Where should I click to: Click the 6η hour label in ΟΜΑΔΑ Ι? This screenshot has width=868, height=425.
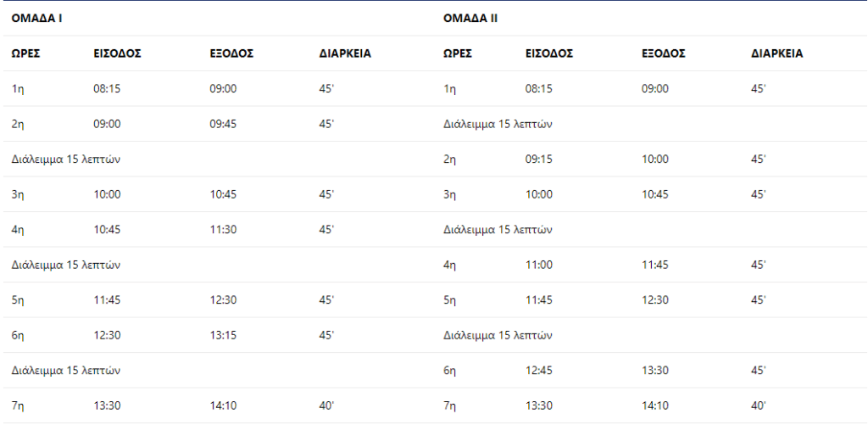18,335
